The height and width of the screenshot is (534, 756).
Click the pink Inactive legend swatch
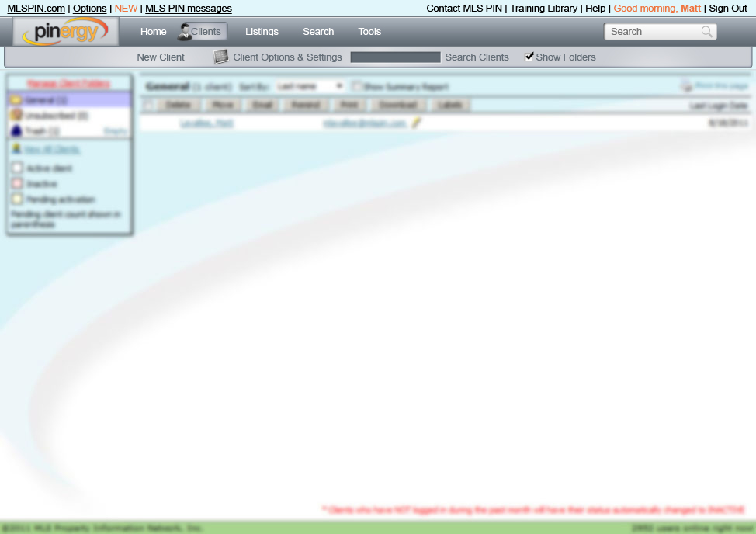17,184
